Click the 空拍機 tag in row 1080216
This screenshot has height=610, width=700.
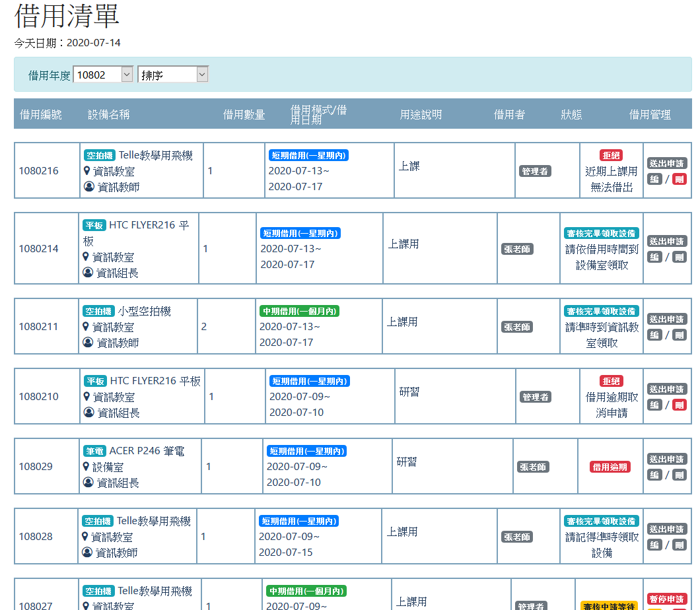[99, 156]
